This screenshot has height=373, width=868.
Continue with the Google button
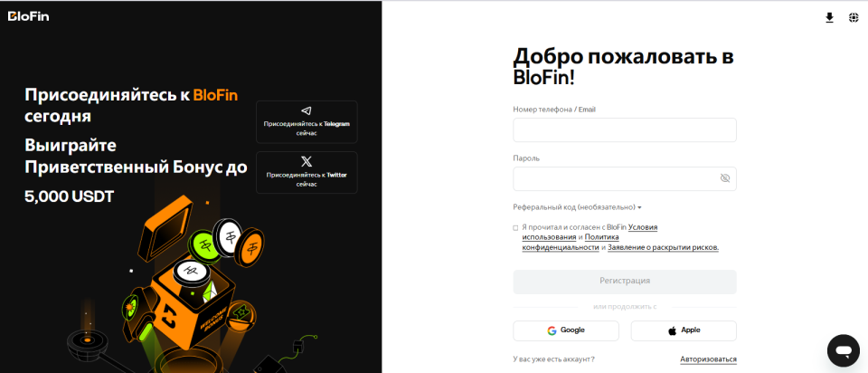click(566, 330)
